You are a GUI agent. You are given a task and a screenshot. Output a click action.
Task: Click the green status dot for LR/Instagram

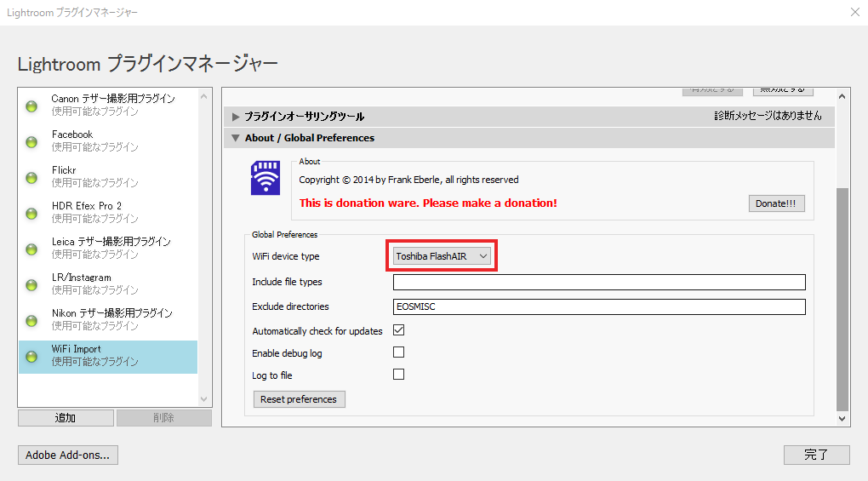pyautogui.click(x=31, y=285)
